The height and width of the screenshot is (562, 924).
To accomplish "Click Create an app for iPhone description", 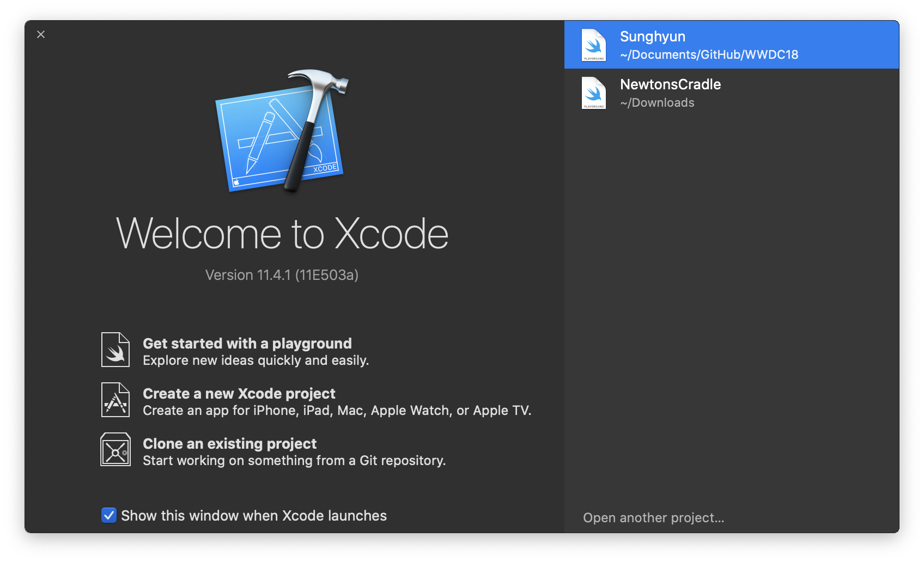I will (x=337, y=411).
